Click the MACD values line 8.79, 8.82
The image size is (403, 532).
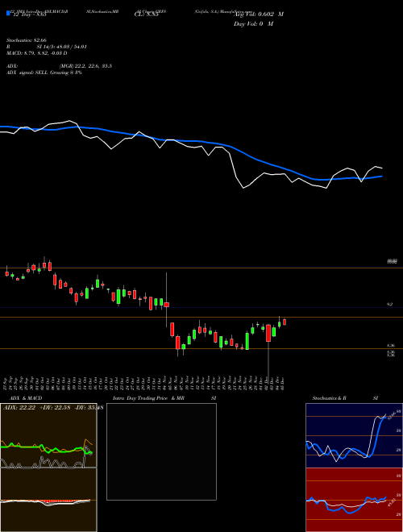[36, 53]
